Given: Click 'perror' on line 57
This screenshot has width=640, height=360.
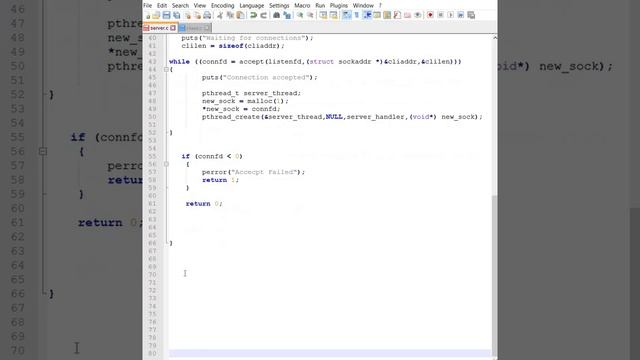Looking at the screenshot, I should click(x=214, y=172).
